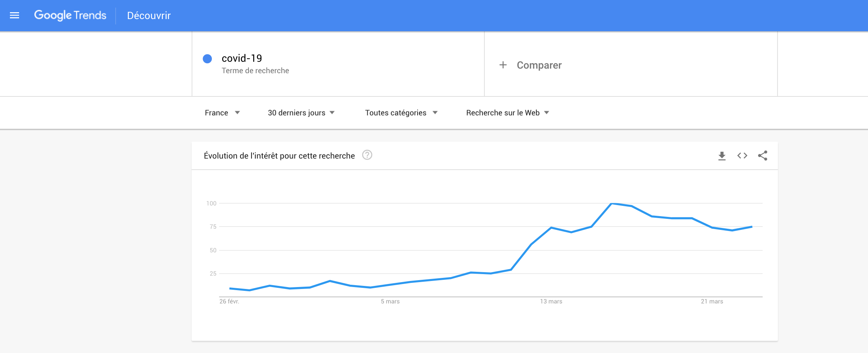Click the chart peak at value 100
The width and height of the screenshot is (868, 353).
pyautogui.click(x=612, y=204)
